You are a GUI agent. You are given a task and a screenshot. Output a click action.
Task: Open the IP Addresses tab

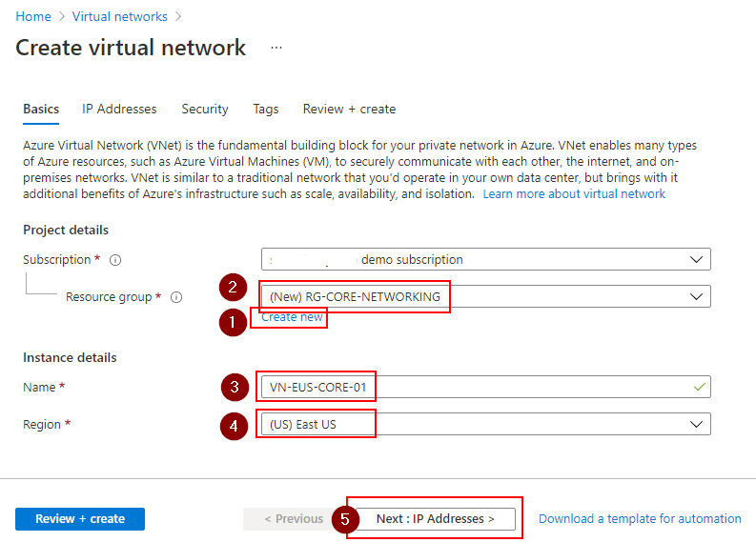coord(119,110)
